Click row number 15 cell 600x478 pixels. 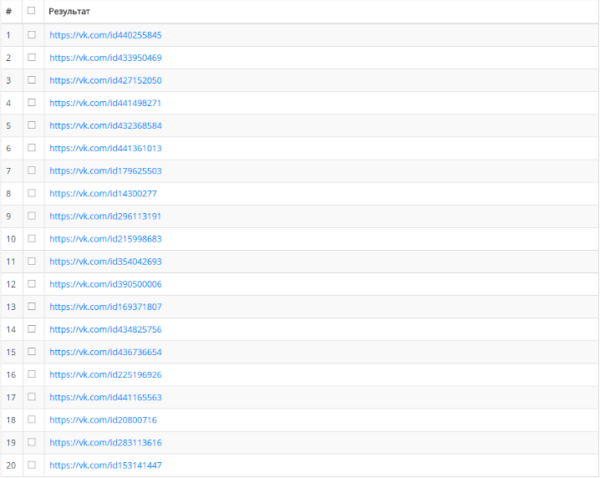click(x=11, y=352)
